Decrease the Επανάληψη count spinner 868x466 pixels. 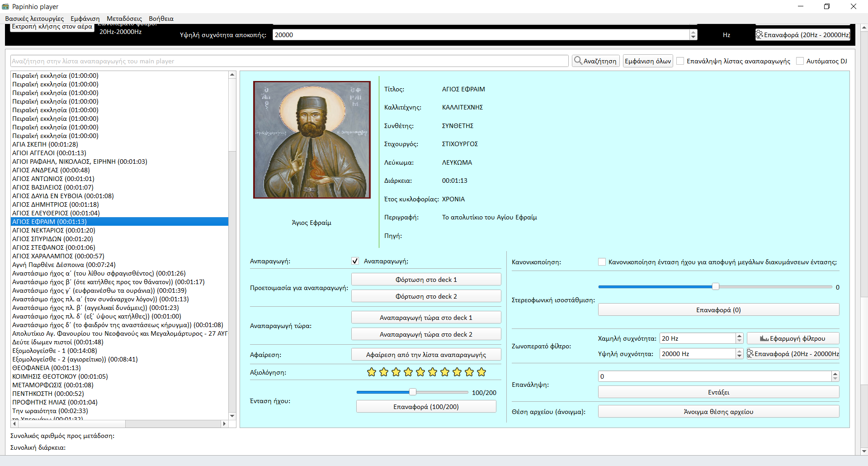(835, 379)
